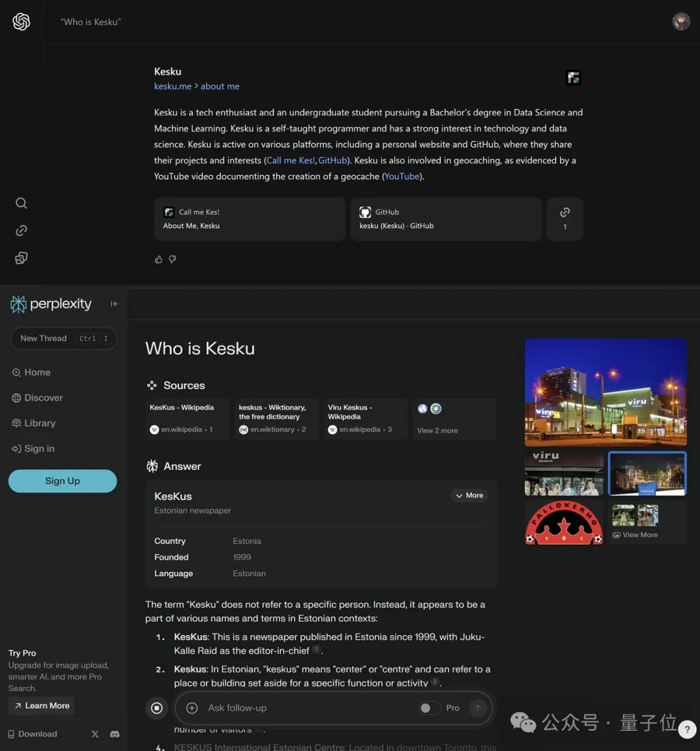Give thumbs down to Kesku answer
The image size is (700, 751).
172,259
